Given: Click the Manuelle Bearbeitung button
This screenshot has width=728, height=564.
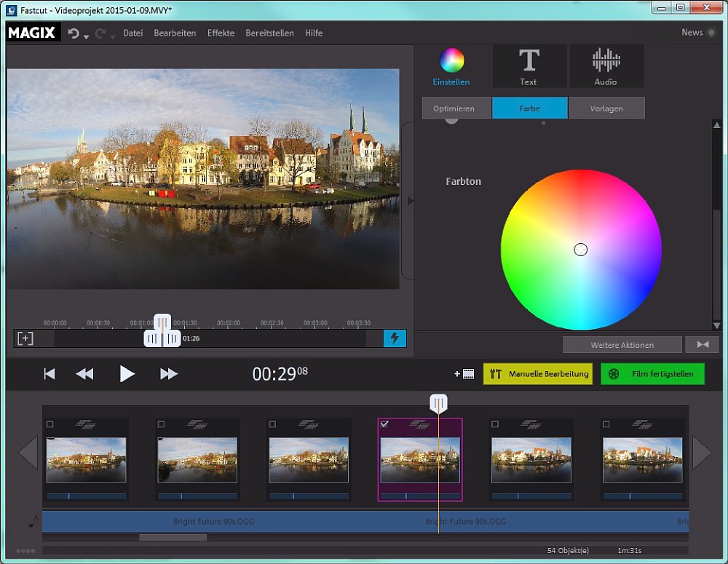Looking at the screenshot, I should point(538,374).
